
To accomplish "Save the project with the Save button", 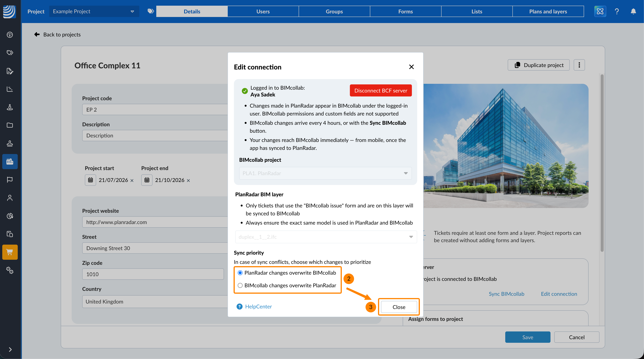I will click(x=528, y=337).
